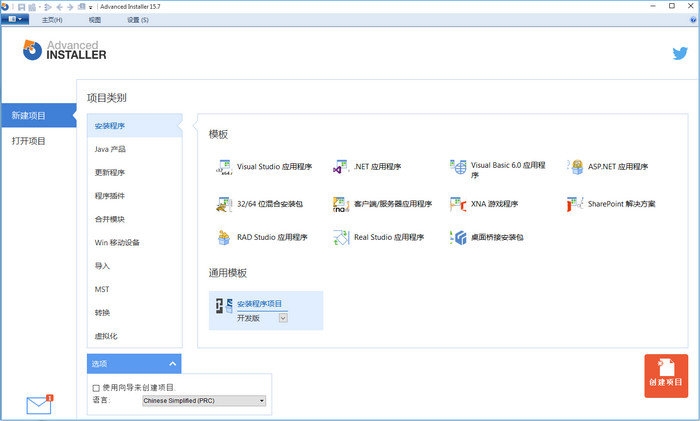Click the Visual Basic 6.0 应用程序 template icon
The height and width of the screenshot is (421, 700).
458,167
